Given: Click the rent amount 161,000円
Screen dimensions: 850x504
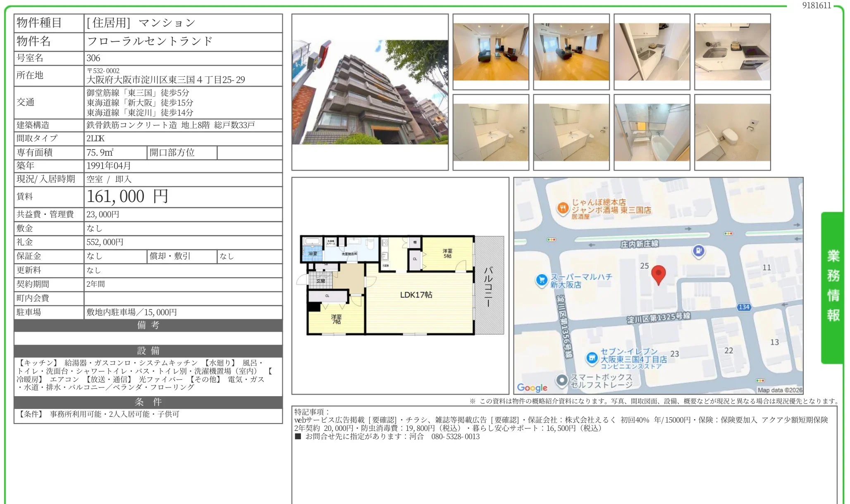Looking at the screenshot, I should (x=127, y=197).
